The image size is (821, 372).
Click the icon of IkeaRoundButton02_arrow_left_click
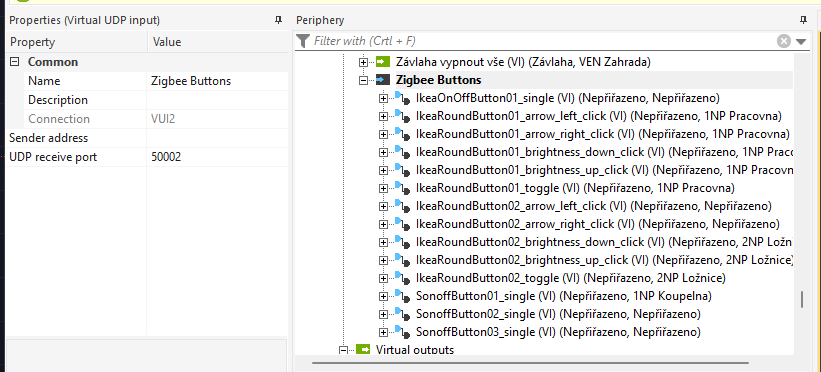point(402,206)
